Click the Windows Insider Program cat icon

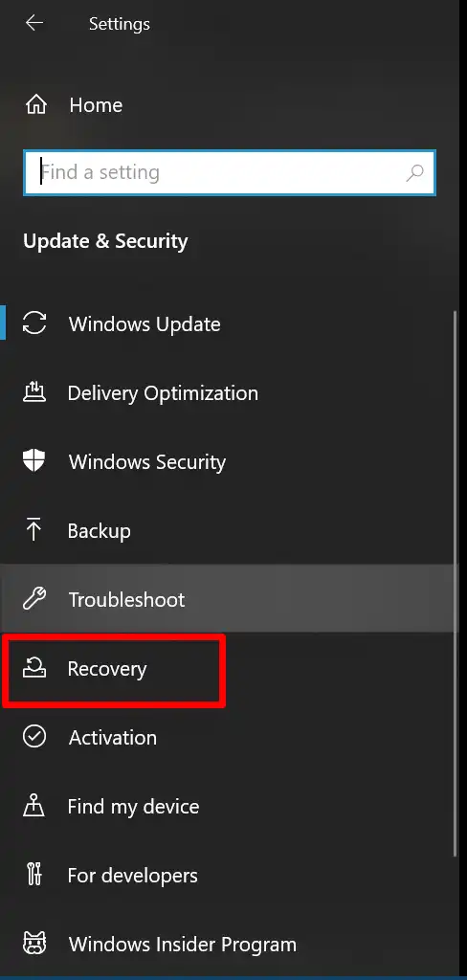(x=34, y=944)
